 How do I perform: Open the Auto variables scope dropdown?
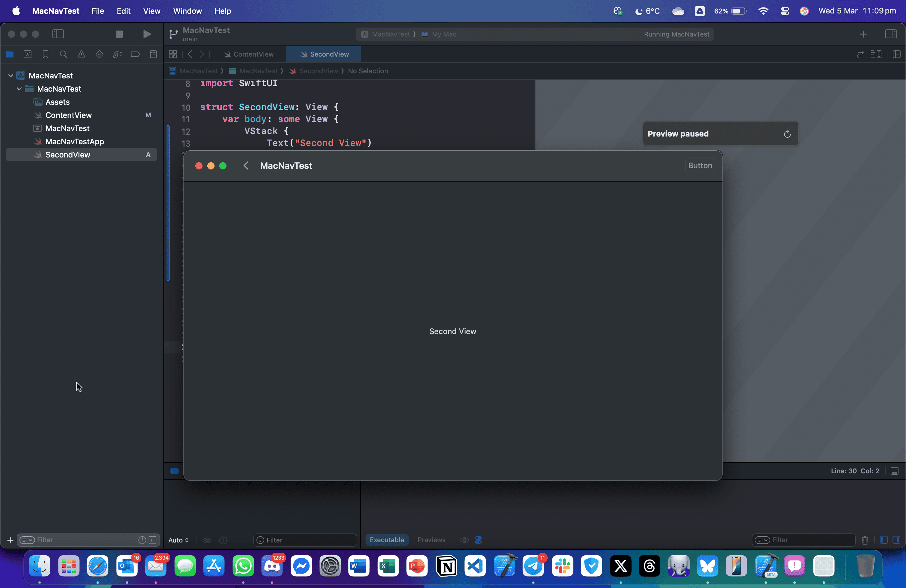coord(179,540)
